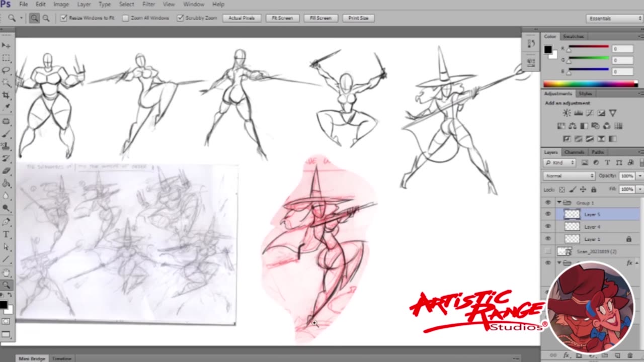Switch to the Styles tab
The height and width of the screenshot is (362, 644).
pos(585,94)
